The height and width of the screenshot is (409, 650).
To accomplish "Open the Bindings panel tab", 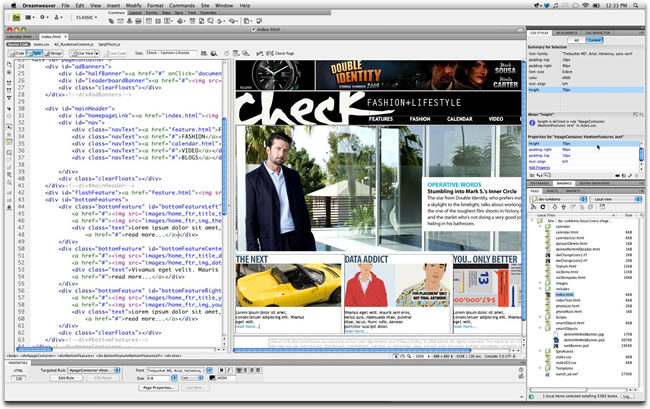I will [x=564, y=183].
